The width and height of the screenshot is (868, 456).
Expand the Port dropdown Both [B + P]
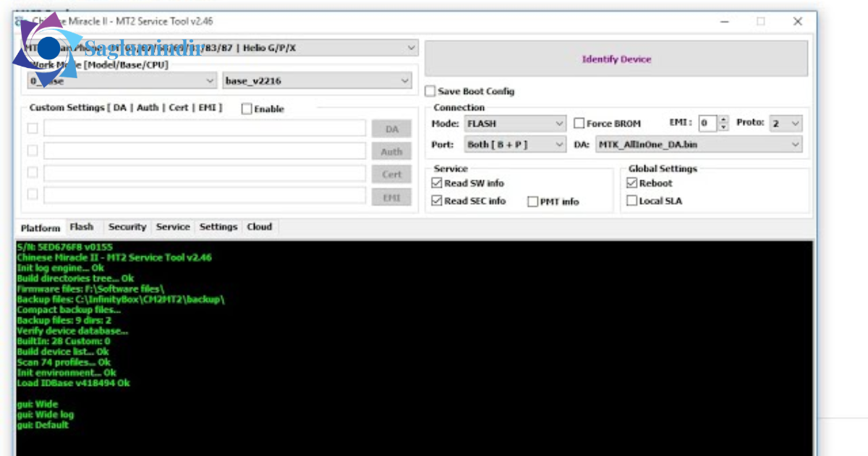tap(514, 145)
